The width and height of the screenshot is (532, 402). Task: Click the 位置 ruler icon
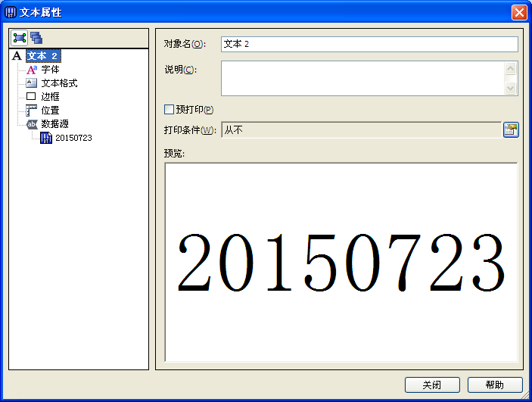pos(31,111)
